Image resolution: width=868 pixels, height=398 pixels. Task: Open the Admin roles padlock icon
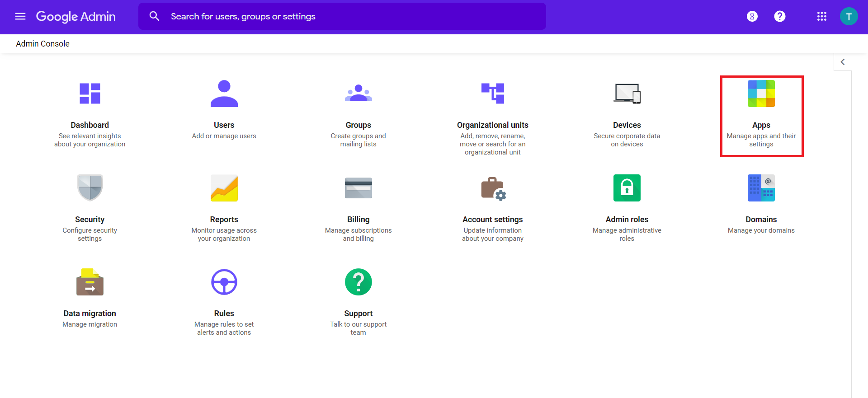point(627,188)
